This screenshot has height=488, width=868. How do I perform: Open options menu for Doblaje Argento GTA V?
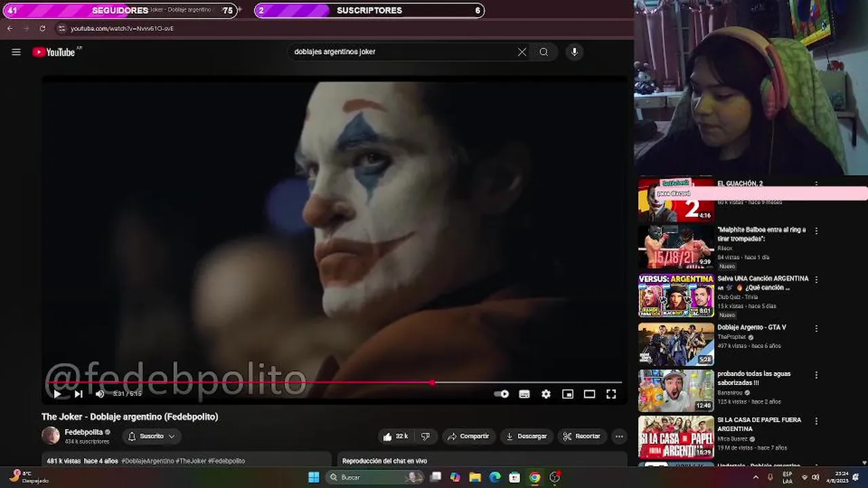coord(816,329)
